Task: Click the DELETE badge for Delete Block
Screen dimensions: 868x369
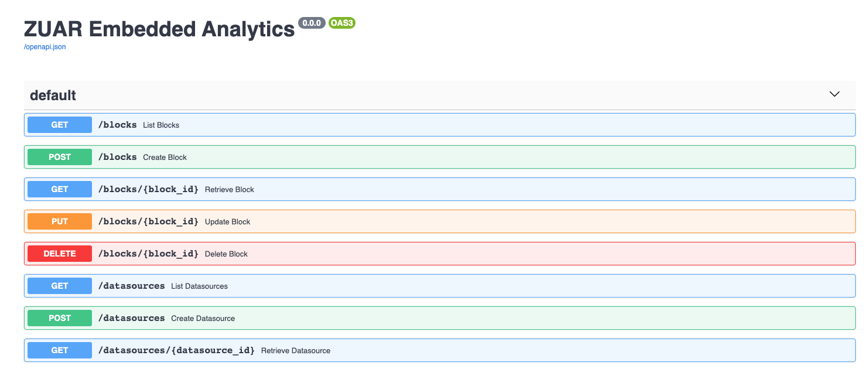Action: [x=60, y=254]
